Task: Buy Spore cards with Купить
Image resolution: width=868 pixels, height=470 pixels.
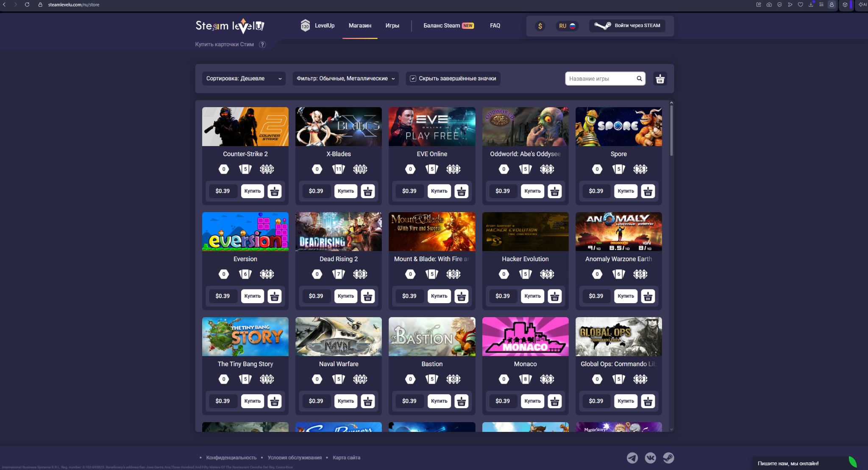Action: click(626, 191)
